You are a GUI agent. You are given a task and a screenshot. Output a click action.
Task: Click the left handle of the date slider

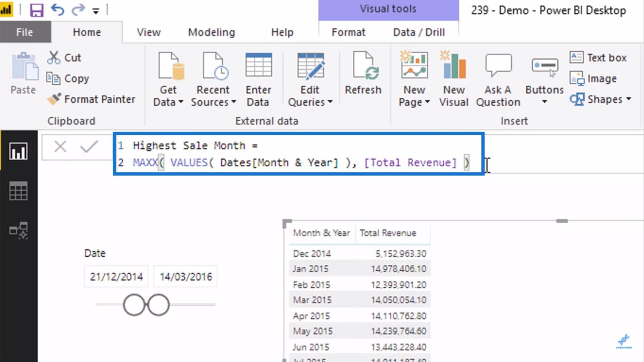pos(134,305)
